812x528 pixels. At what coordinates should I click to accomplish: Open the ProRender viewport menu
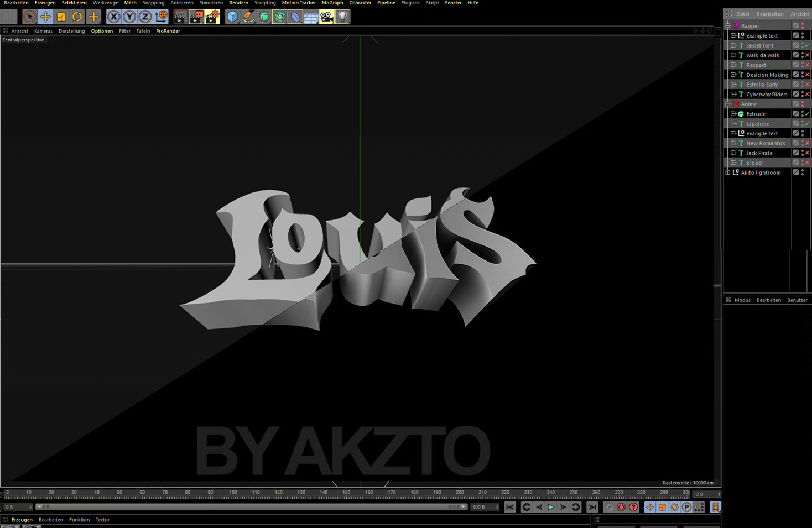coord(168,31)
